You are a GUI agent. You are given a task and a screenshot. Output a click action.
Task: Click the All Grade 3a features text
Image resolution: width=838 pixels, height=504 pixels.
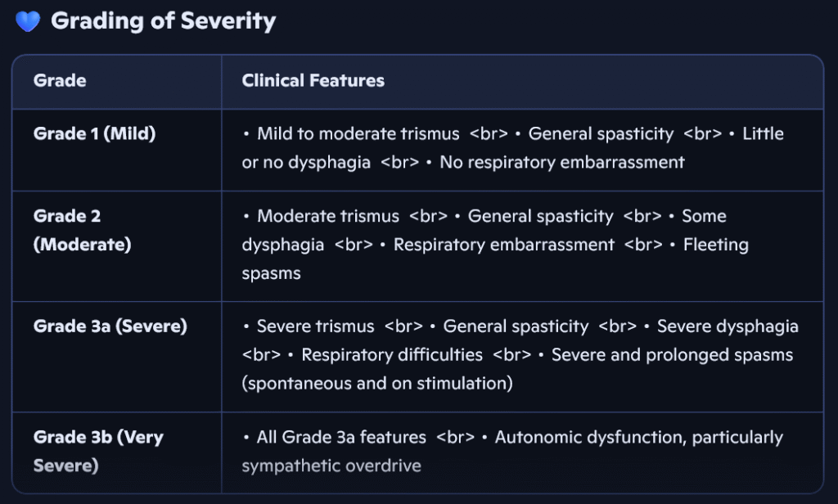pyautogui.click(x=341, y=438)
